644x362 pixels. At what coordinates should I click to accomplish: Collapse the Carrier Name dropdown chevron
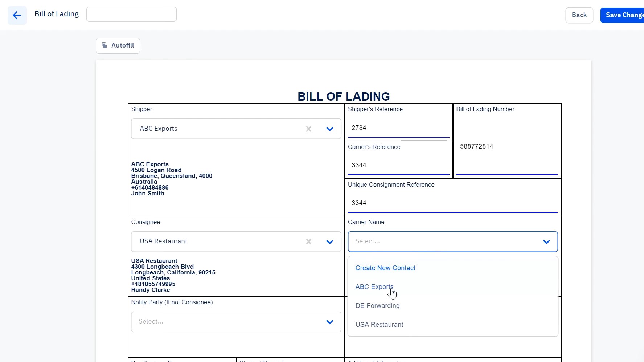(x=547, y=241)
